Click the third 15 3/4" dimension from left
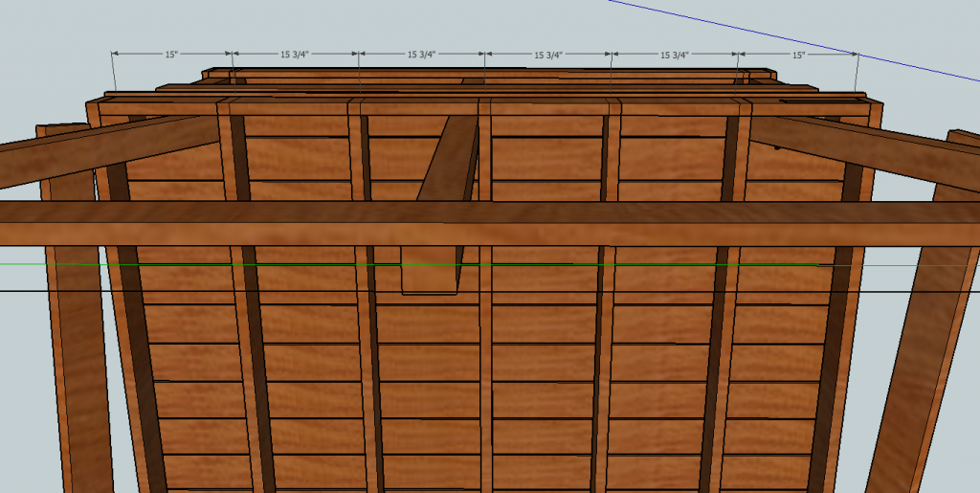980x493 pixels. pyautogui.click(x=548, y=55)
